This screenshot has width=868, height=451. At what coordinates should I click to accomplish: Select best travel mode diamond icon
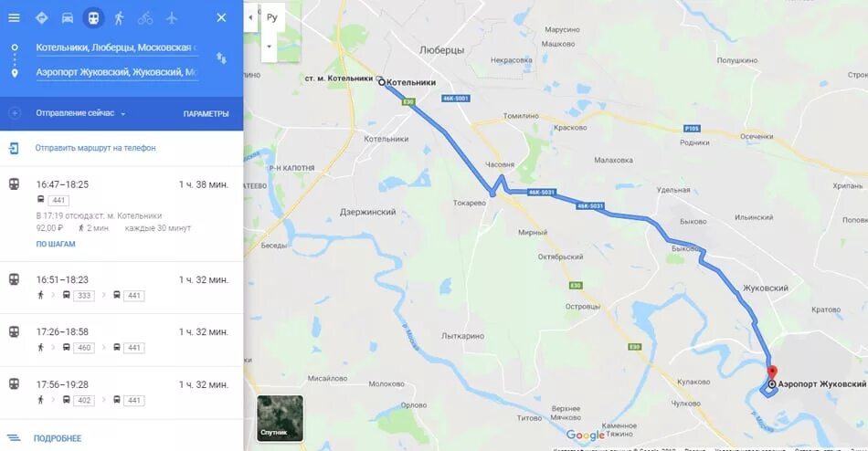[41, 17]
